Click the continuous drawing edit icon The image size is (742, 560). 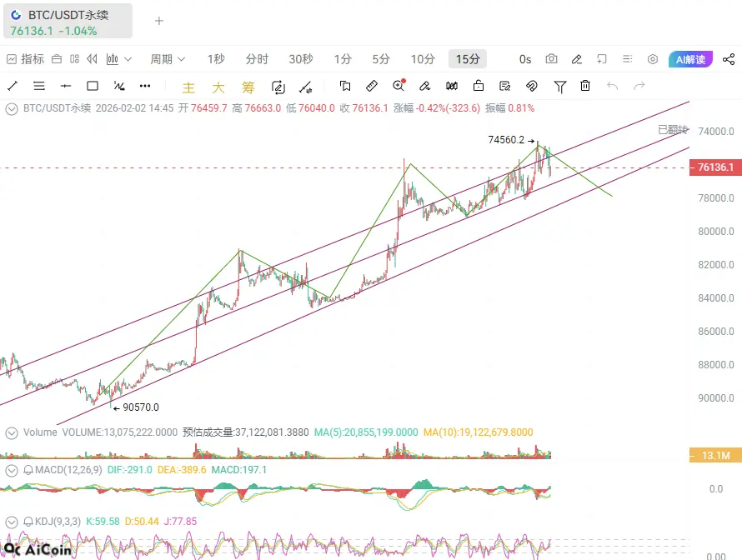click(x=278, y=87)
